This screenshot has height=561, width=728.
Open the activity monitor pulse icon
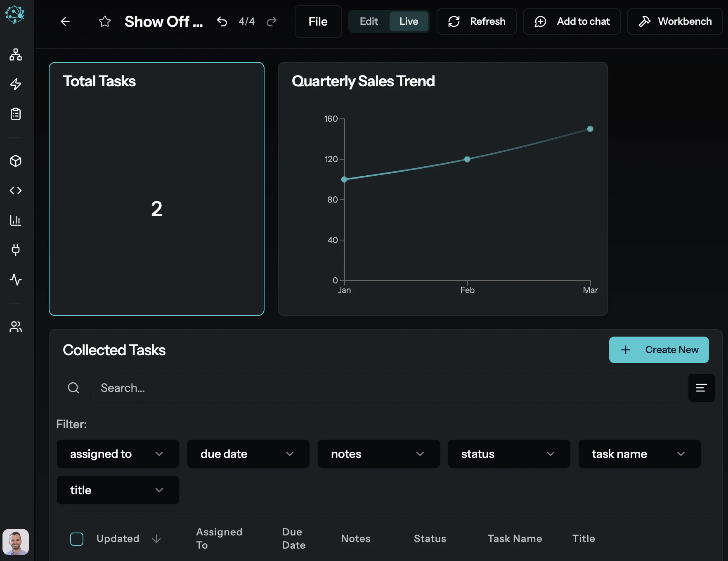(x=15, y=280)
